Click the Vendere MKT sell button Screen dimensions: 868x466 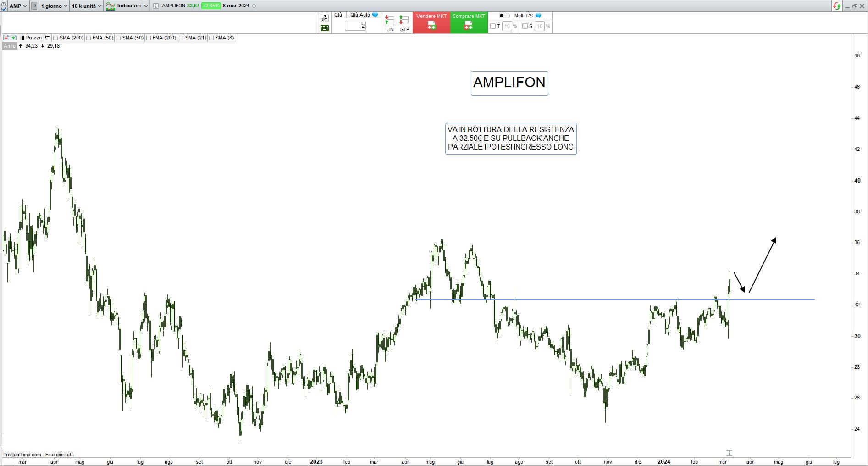click(431, 22)
